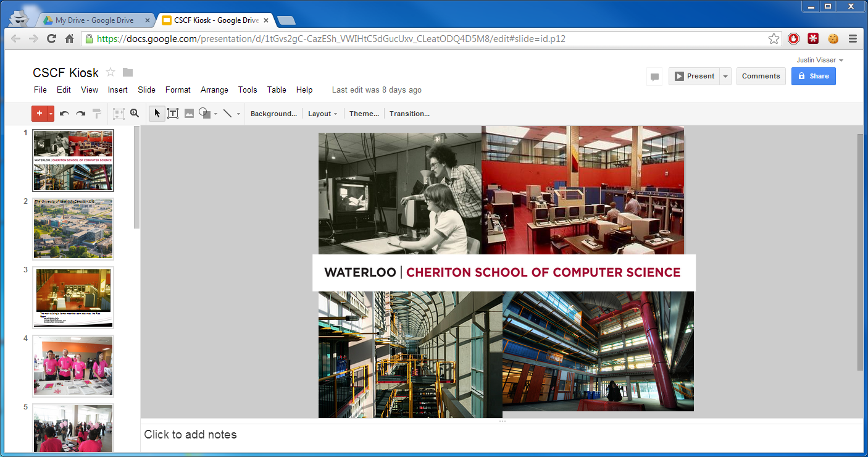Bookmark this page with the star icon

point(774,39)
